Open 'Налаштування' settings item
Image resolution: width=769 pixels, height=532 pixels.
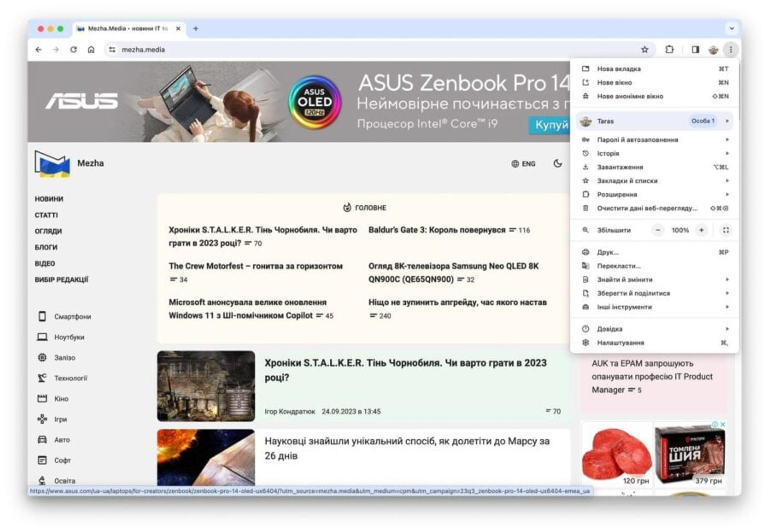(654, 343)
